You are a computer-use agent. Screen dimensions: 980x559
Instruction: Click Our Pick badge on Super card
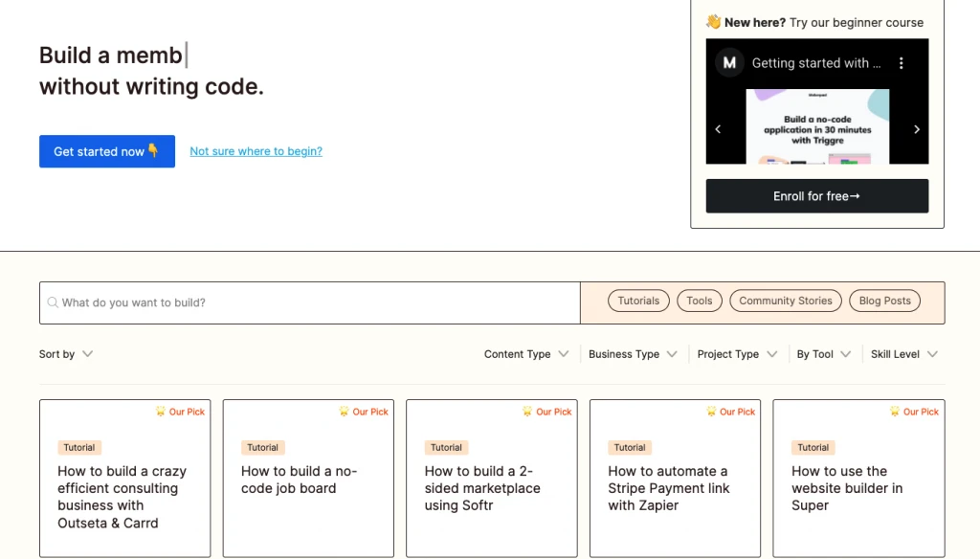click(914, 412)
